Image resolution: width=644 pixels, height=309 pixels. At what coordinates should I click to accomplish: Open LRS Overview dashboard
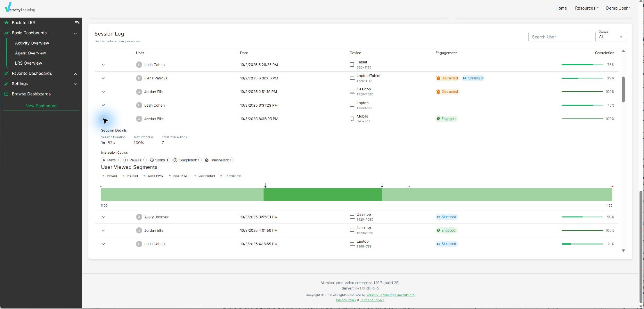29,63
